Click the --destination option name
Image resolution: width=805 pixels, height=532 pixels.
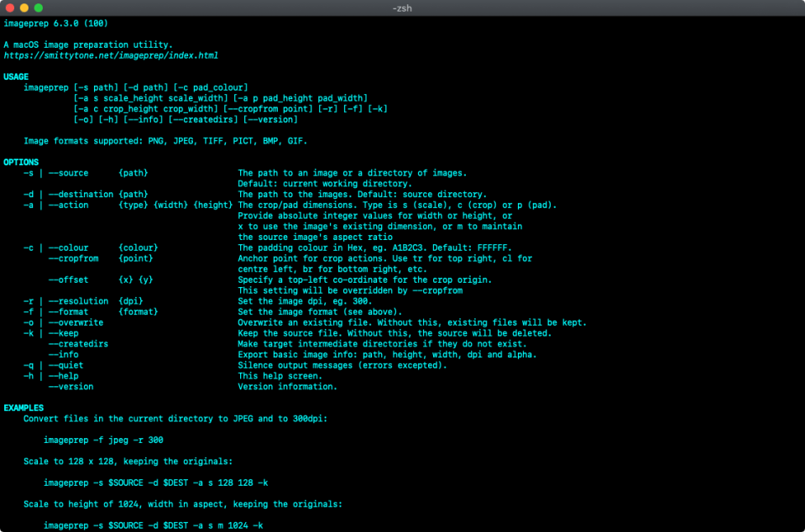[81, 194]
